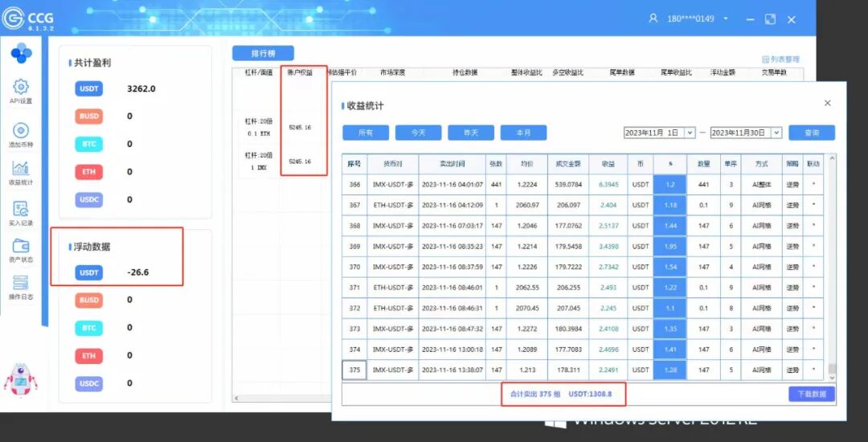This screenshot has height=442, width=868.
Task: Open the start date 2023年11月 1日 dropdown
Action: [x=690, y=133]
